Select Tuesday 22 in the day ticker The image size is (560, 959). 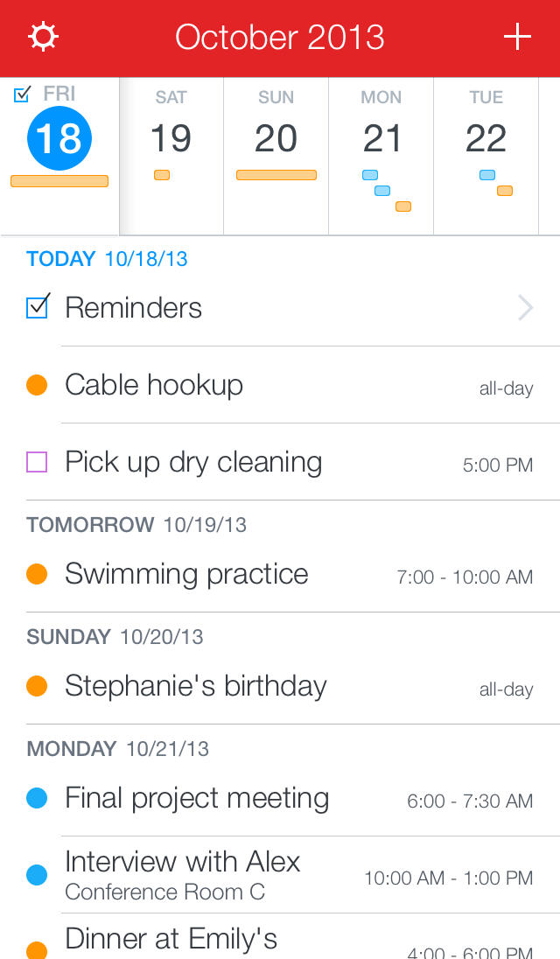486,138
